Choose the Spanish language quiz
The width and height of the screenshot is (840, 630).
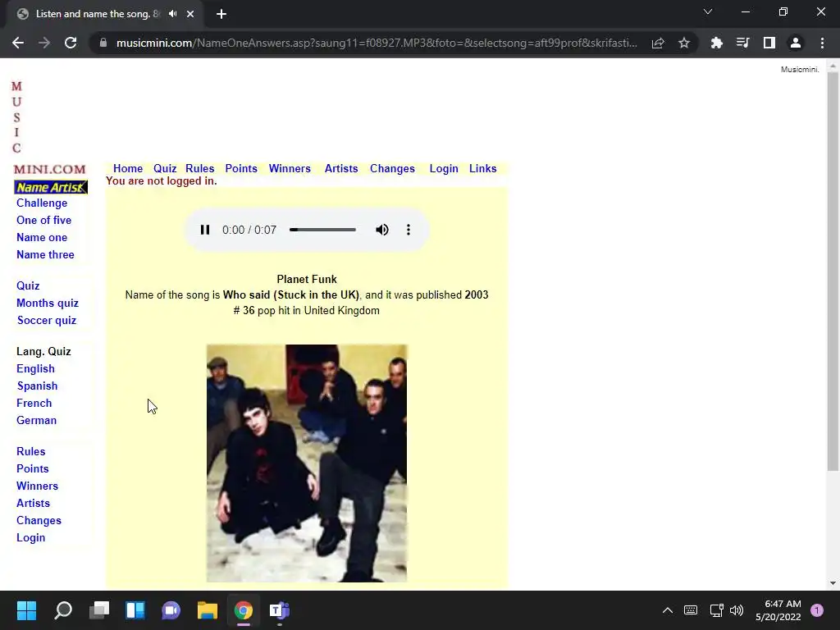coord(37,386)
